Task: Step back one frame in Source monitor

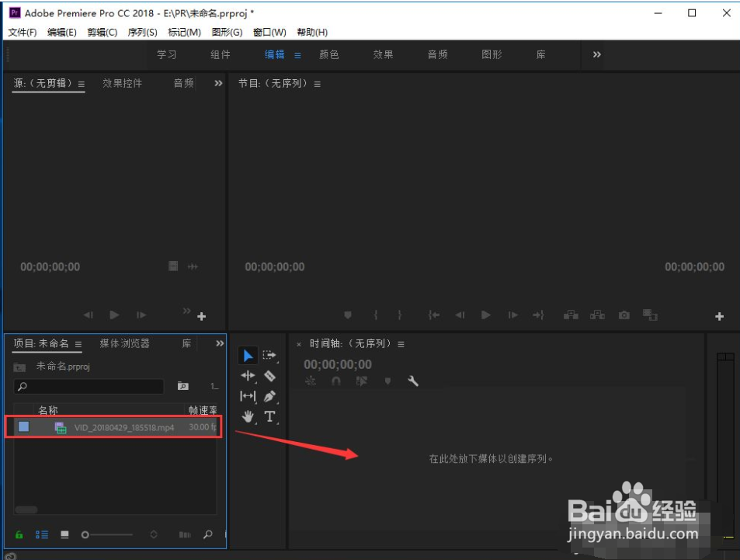Action: [x=89, y=315]
